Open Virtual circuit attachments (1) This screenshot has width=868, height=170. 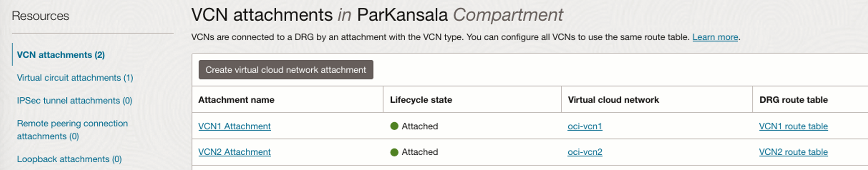[75, 78]
